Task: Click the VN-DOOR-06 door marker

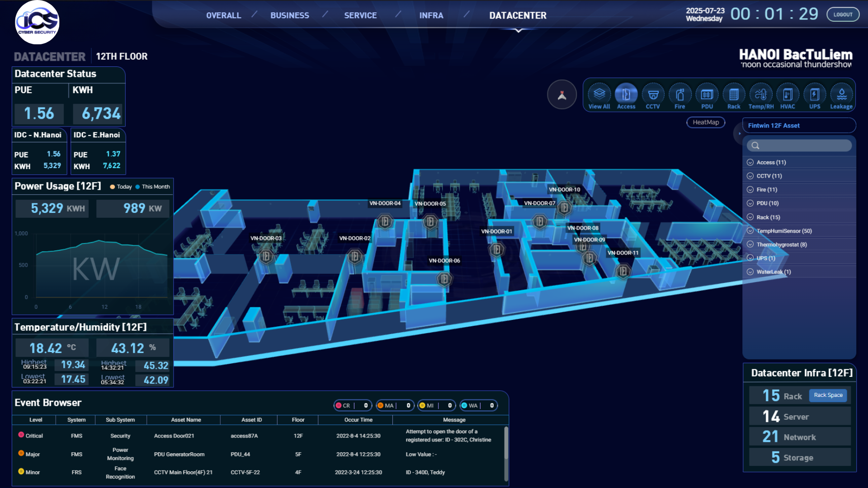Action: pos(444,279)
